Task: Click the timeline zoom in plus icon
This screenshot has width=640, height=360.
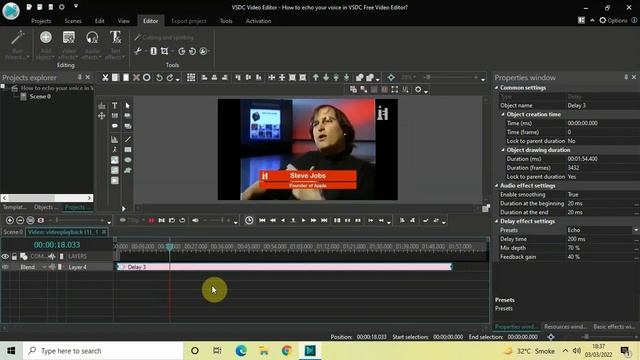Action: point(10,220)
